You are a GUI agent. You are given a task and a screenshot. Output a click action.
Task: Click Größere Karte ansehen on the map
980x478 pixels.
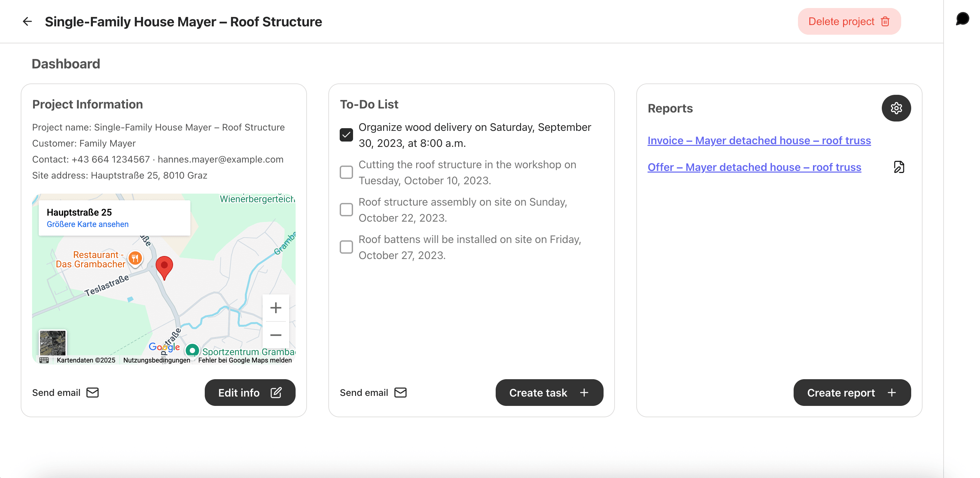pyautogui.click(x=88, y=224)
